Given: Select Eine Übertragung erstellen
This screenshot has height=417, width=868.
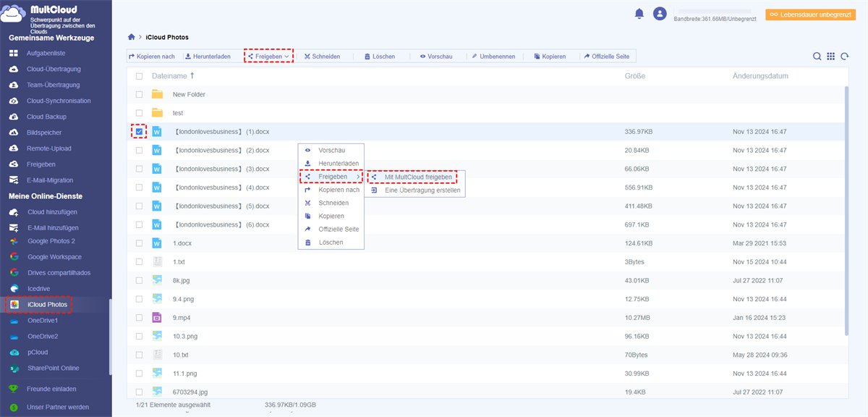Looking at the screenshot, I should pos(415,190).
